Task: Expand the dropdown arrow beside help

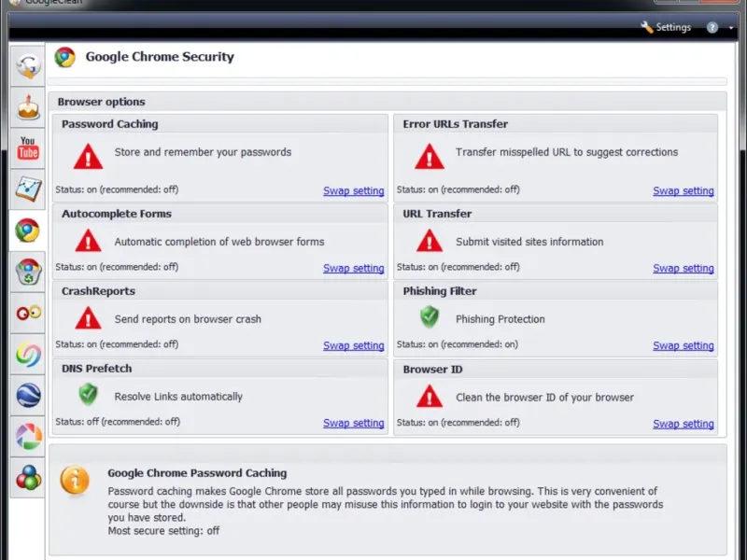Action: (x=731, y=28)
